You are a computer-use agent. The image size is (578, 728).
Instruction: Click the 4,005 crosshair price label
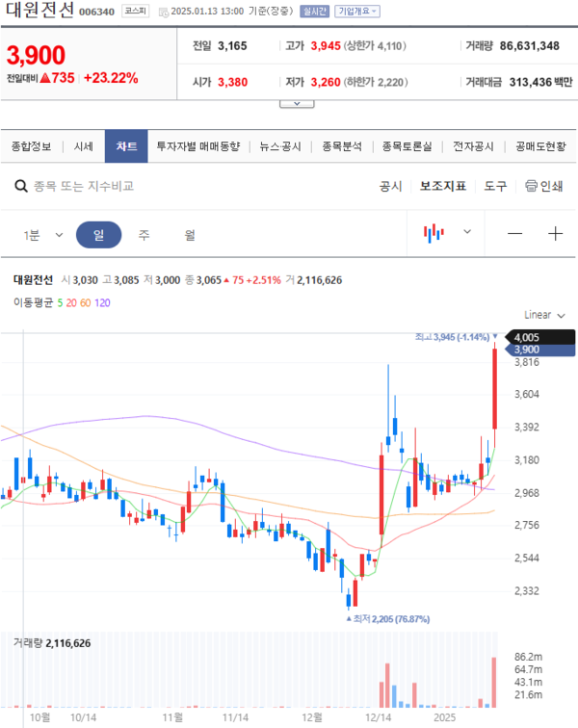[x=540, y=338]
